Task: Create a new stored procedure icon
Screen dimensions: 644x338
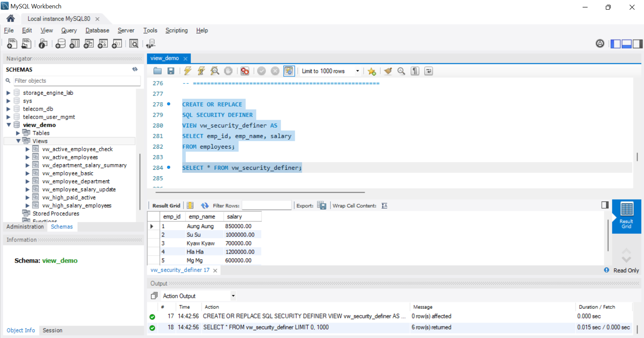Action: click(103, 44)
